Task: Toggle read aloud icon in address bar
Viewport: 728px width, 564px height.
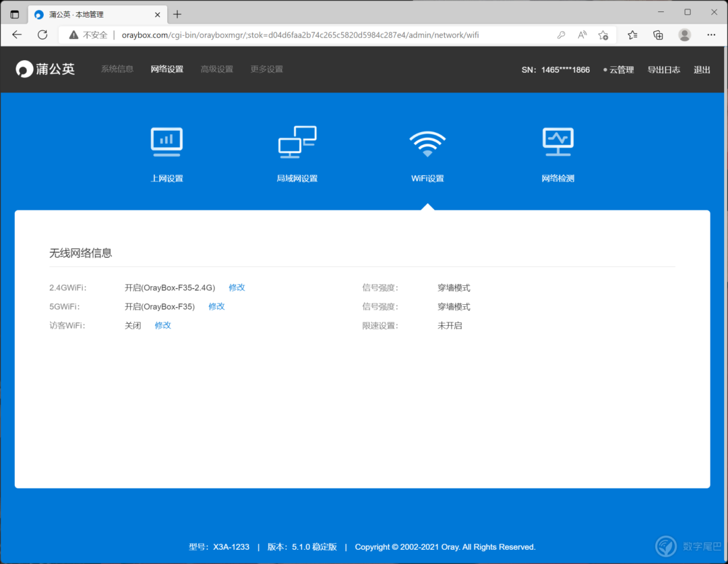Action: tap(582, 35)
